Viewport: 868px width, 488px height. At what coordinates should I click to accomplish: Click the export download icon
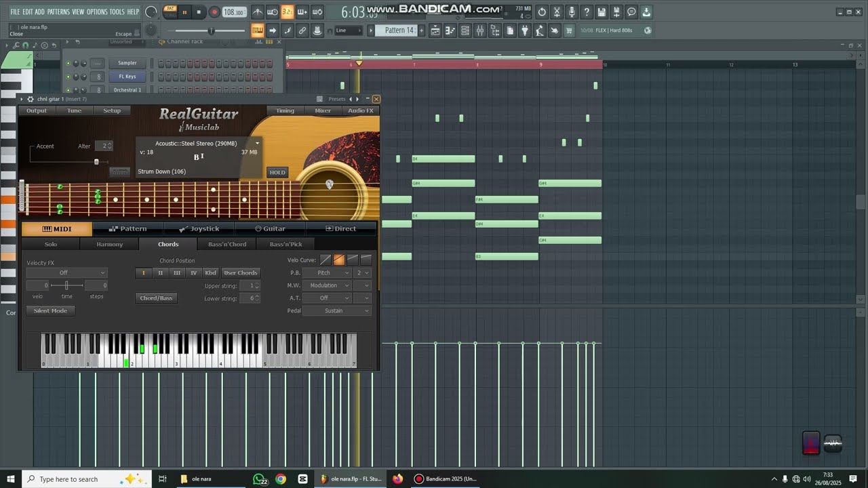(x=646, y=12)
